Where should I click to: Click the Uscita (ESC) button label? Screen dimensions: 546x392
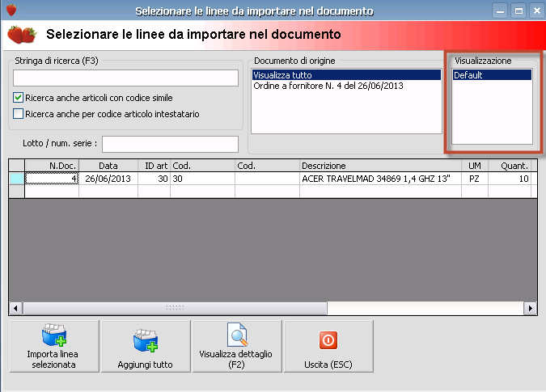(x=328, y=365)
